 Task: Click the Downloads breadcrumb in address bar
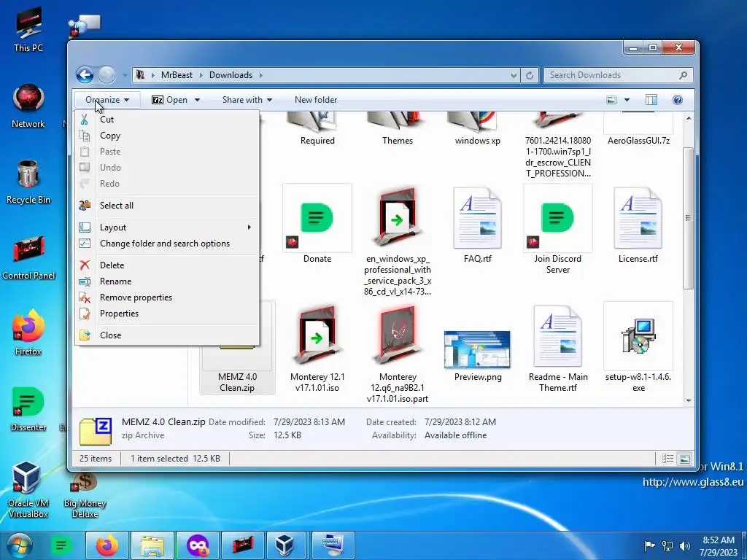(x=231, y=75)
